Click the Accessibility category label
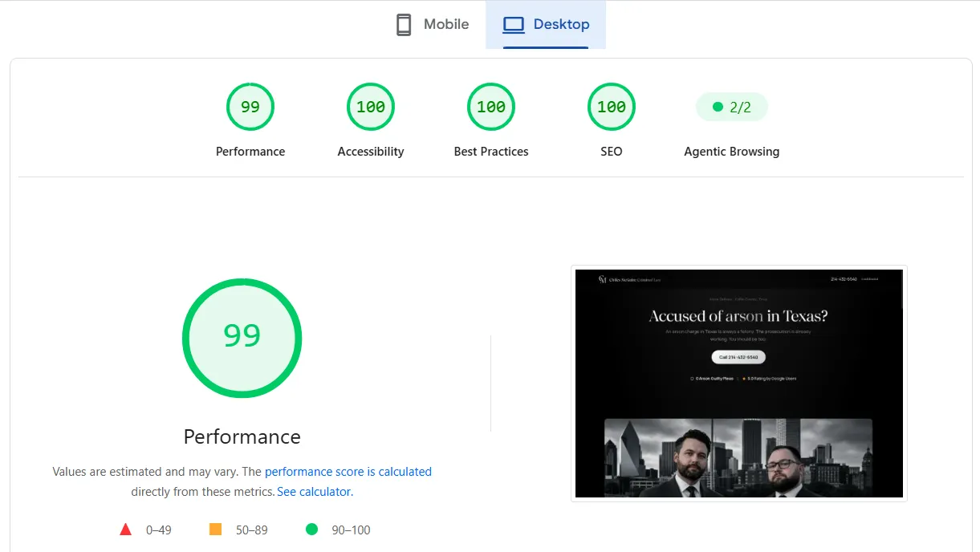The width and height of the screenshot is (980, 552). click(371, 152)
